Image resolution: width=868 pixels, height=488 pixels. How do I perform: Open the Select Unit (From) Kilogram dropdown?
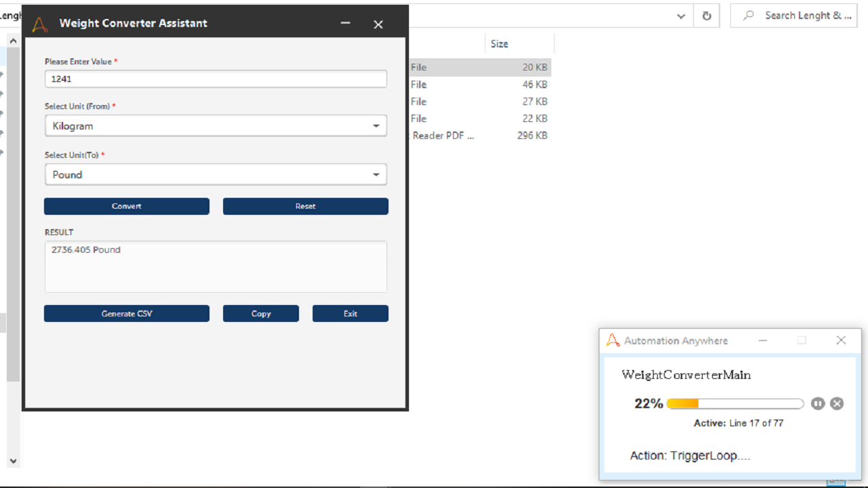click(216, 126)
